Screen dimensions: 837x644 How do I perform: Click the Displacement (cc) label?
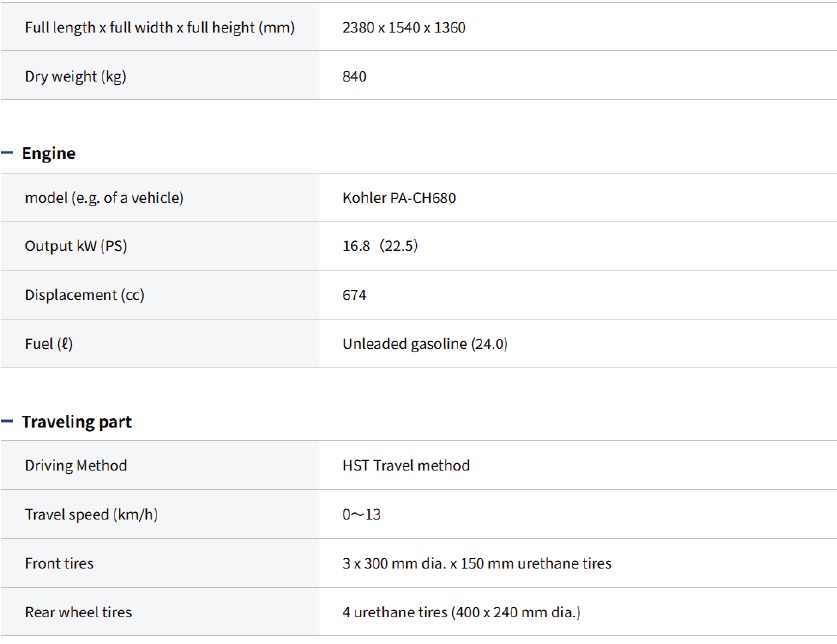pyautogui.click(x=85, y=295)
